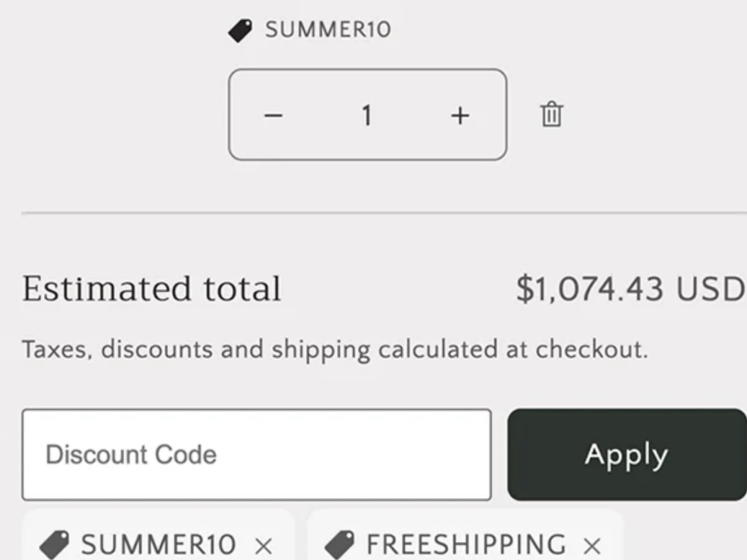This screenshot has height=560, width=747.
Task: Click the SUMMER10 label above quantity stepper
Action: pyautogui.click(x=328, y=30)
